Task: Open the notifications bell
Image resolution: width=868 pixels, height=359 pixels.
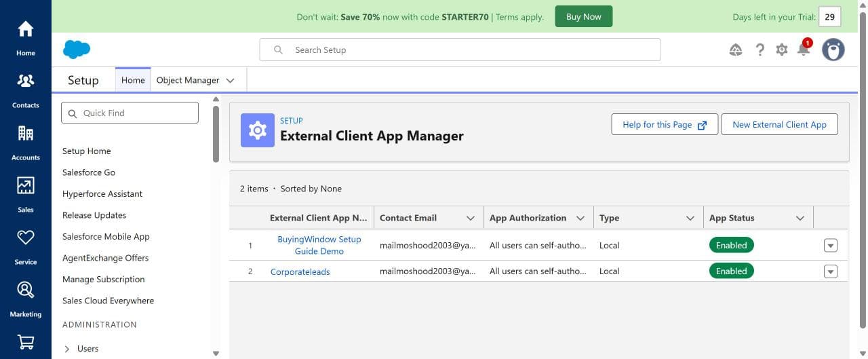Action: point(804,50)
